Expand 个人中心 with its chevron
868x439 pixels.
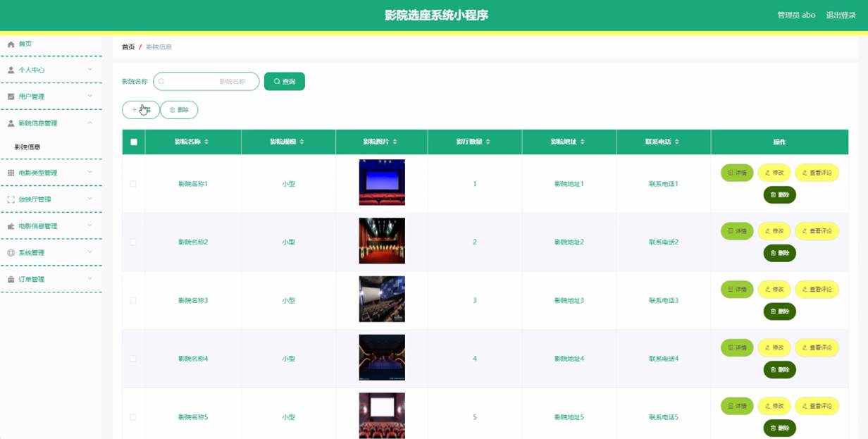click(90, 69)
